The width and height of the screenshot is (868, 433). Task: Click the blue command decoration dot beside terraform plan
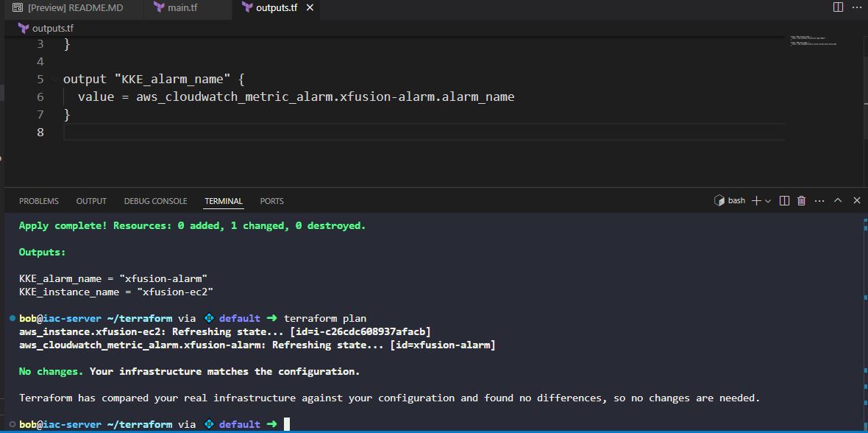pos(13,318)
